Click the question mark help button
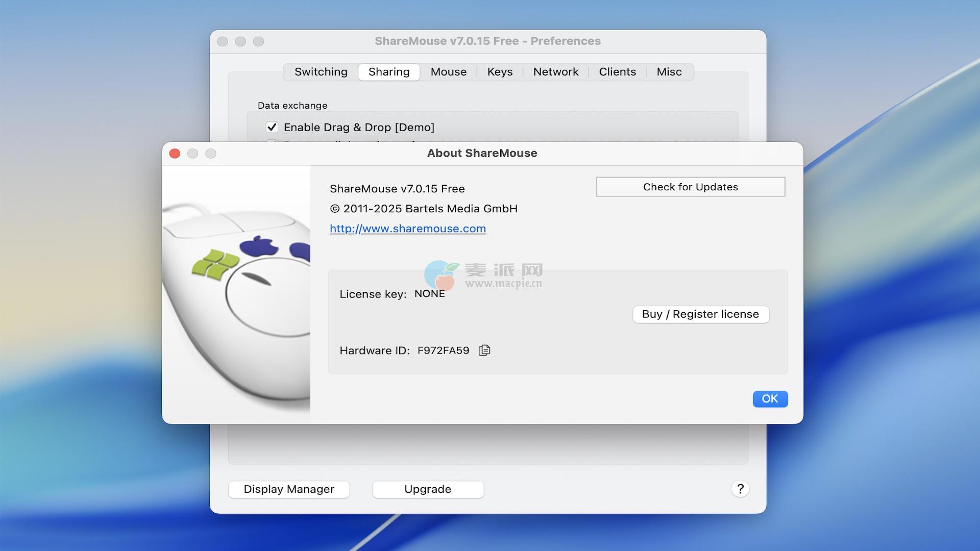 click(x=740, y=489)
